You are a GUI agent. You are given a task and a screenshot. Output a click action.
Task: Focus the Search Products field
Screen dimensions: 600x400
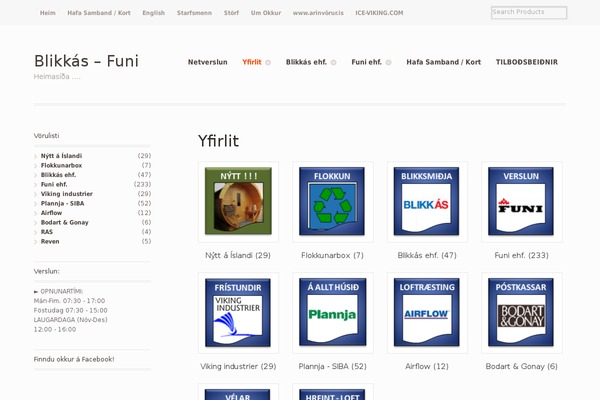pos(529,12)
